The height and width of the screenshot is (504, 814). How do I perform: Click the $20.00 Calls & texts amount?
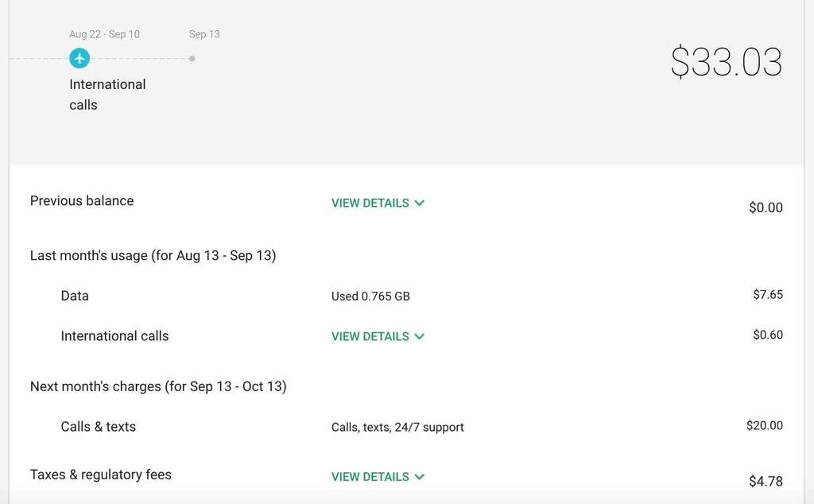click(765, 425)
